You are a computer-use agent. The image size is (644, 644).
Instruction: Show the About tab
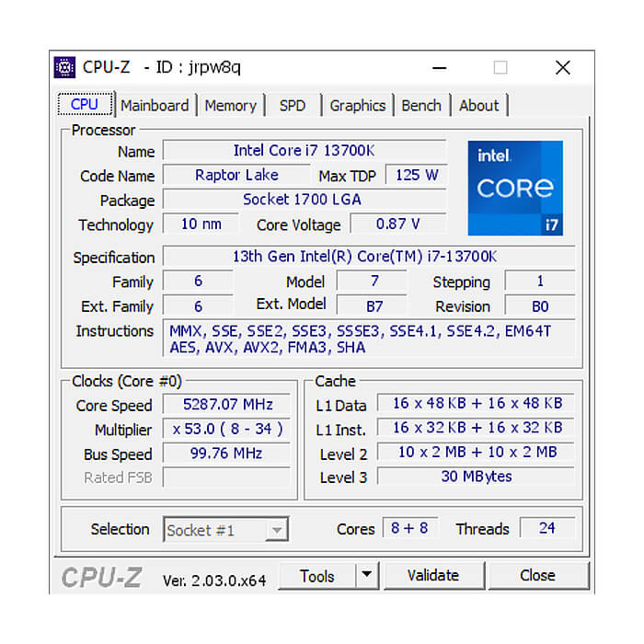click(x=478, y=106)
